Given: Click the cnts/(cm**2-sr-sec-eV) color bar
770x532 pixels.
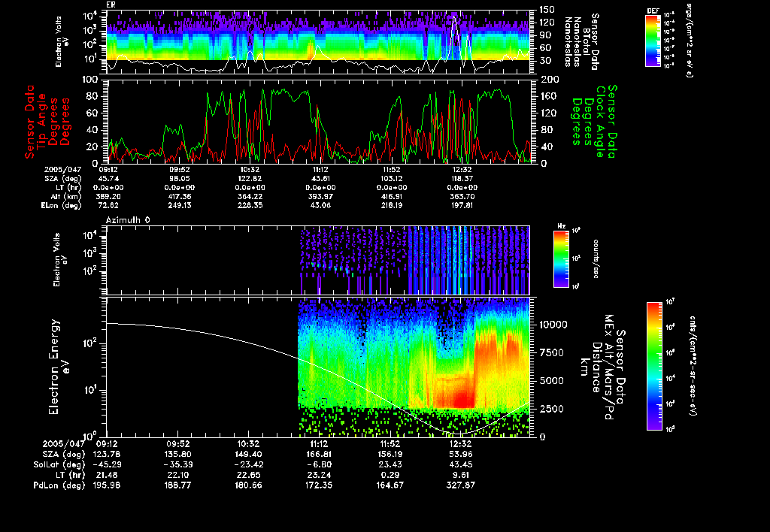Looking at the screenshot, I should [654, 366].
